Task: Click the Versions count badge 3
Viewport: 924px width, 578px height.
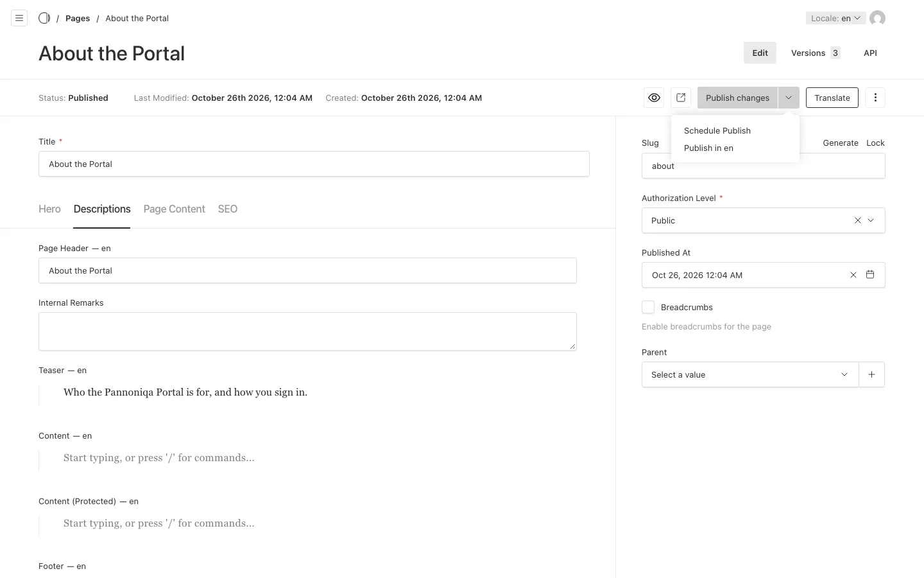Action: pos(835,53)
